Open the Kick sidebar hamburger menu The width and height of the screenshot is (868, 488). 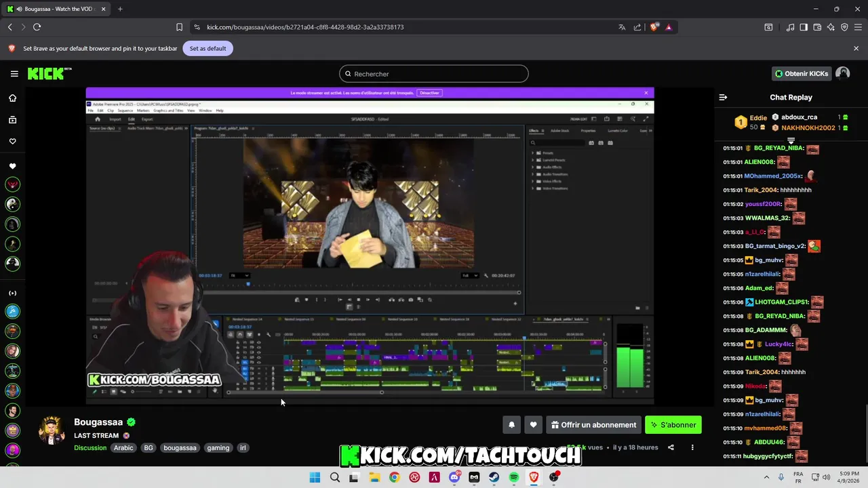14,74
